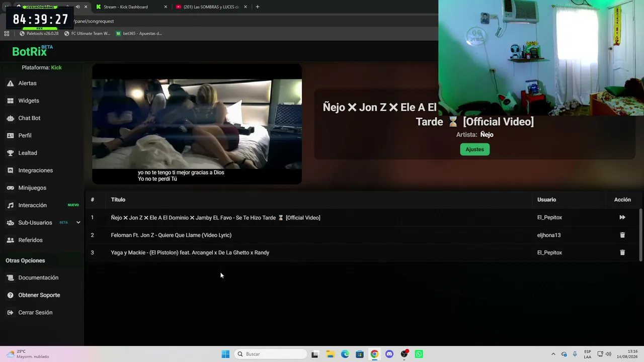
Task: Close the YouTube Las SOMBRAS y LUCES tab
Action: coord(246,7)
